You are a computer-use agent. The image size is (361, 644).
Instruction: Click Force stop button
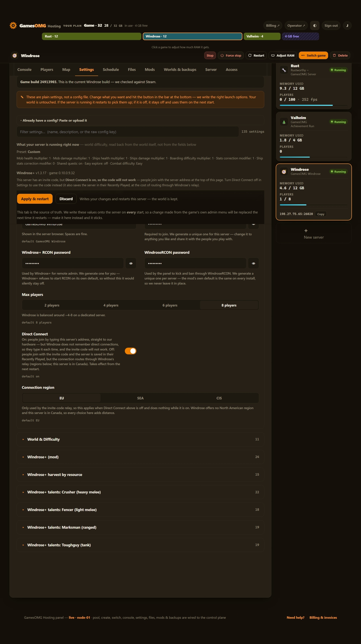tap(231, 56)
